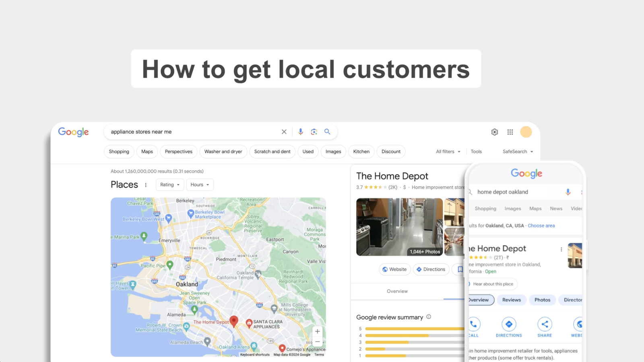Open the settings gear icon
Viewport: 644px width, 362px height.
[495, 132]
